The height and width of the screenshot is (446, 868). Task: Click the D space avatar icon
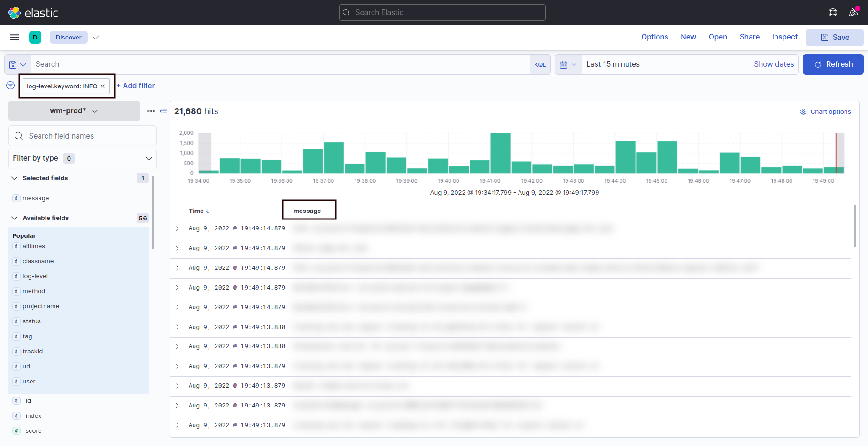(35, 37)
